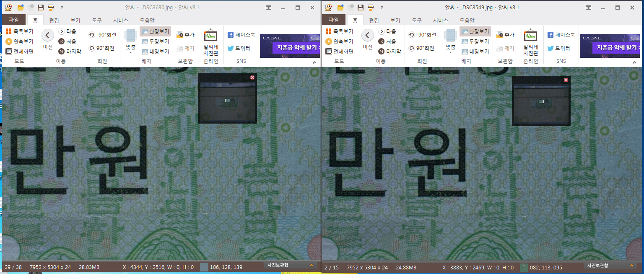Switch to 전체화면 in the _DSC3630 window
The height and width of the screenshot is (274, 644).
19,52
